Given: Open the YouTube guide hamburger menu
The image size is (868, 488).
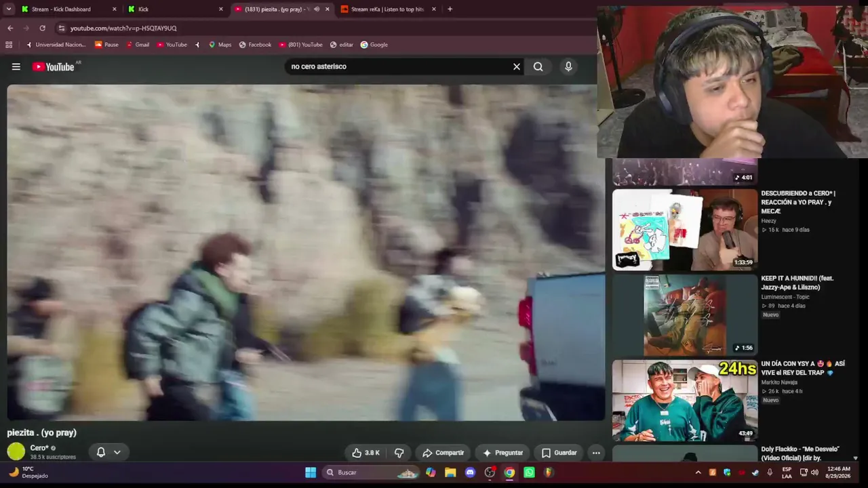Looking at the screenshot, I should point(16,66).
